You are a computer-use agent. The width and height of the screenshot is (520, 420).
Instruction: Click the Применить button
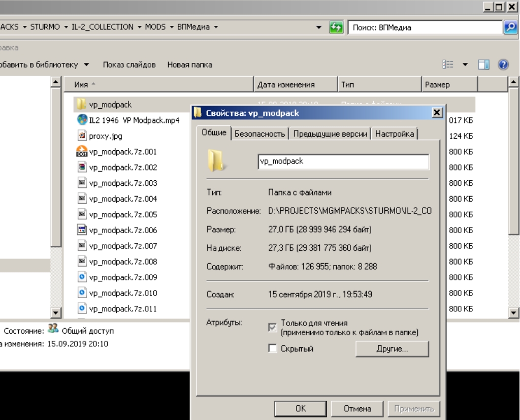pyautogui.click(x=414, y=408)
